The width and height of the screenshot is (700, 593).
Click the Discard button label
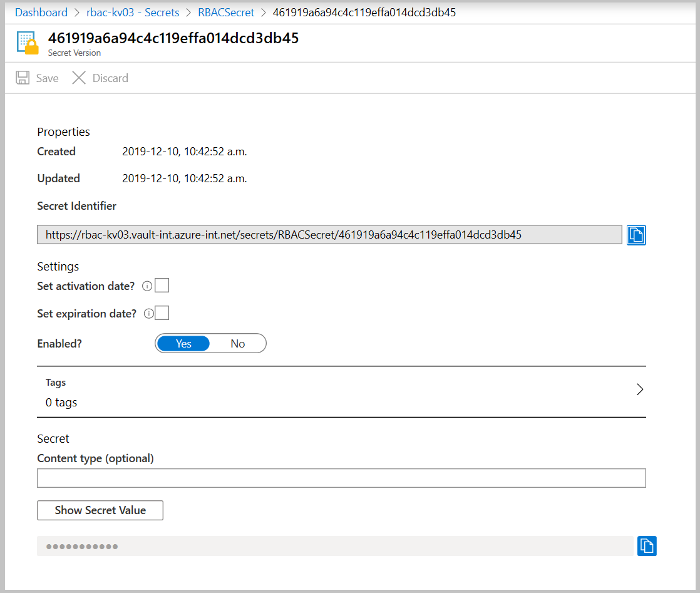110,78
